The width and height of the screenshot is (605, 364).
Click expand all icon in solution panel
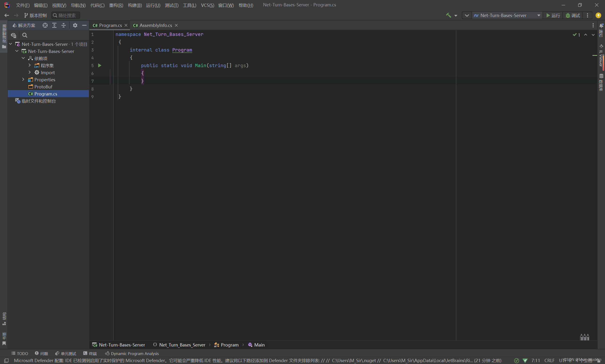pyautogui.click(x=54, y=25)
